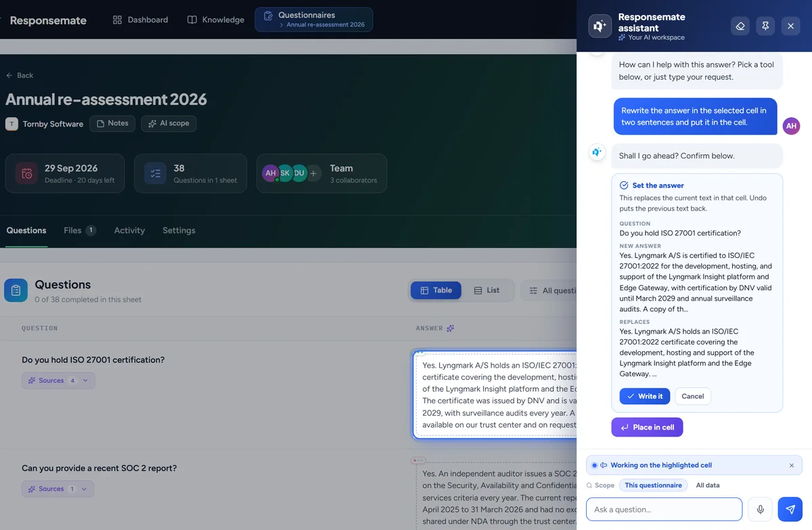Switch to the Questions tab
Image resolution: width=812 pixels, height=530 pixels.
point(26,230)
